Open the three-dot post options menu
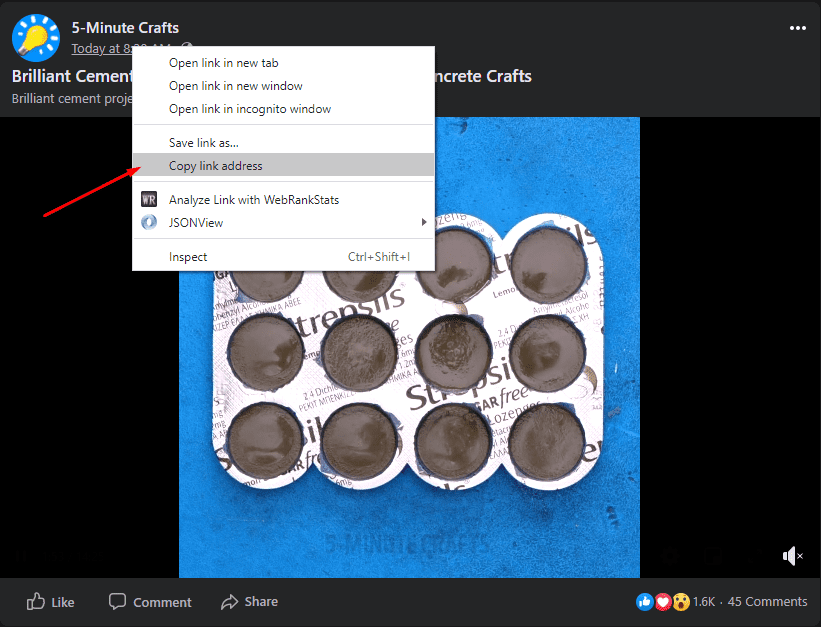The image size is (821, 627). pos(797,29)
